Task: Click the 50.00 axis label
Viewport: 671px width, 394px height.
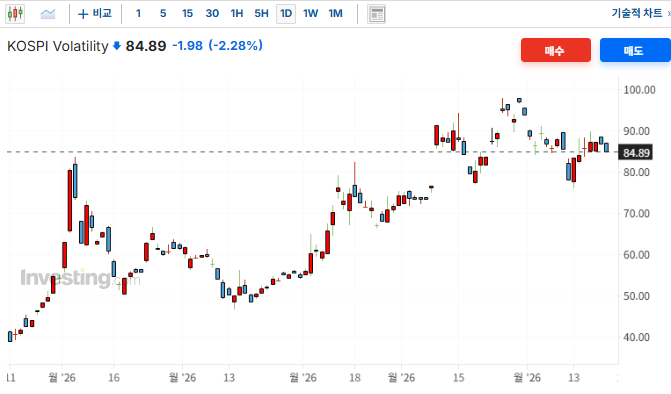Action: point(636,296)
